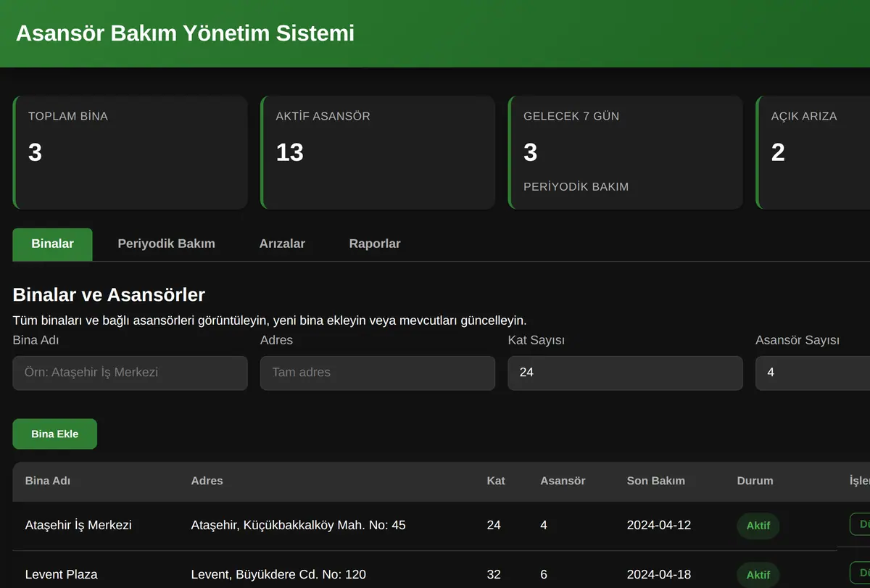Click the floor count 32 for Levent Plaza
The width and height of the screenshot is (870, 588).
[x=494, y=574]
